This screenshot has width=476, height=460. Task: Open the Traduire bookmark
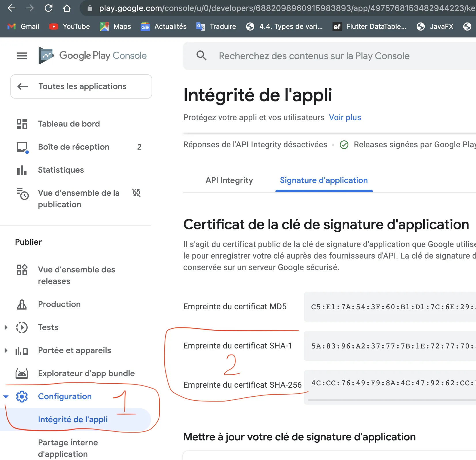(x=216, y=27)
